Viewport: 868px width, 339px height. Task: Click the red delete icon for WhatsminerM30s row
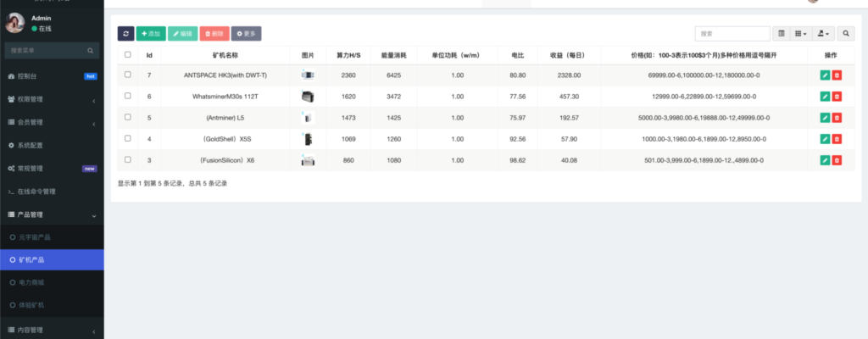[837, 97]
